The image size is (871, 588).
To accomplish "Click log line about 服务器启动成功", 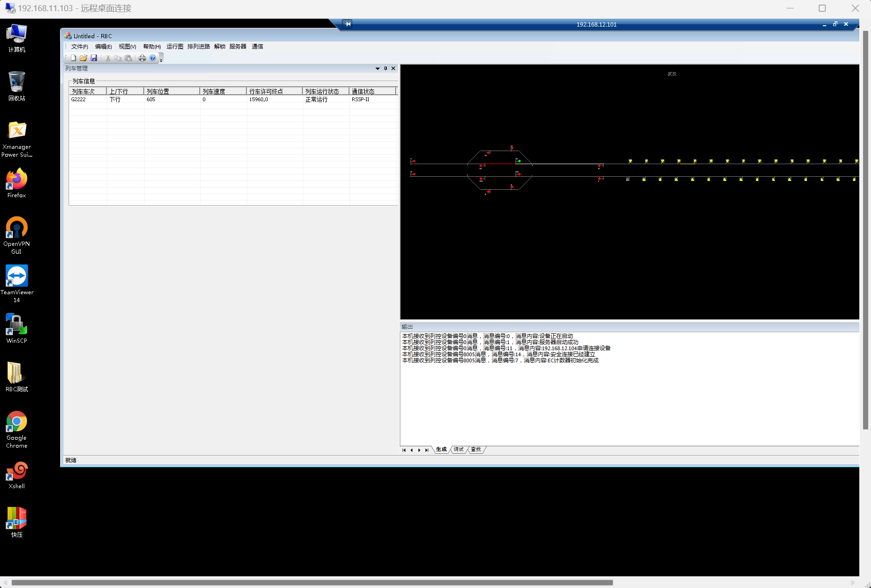I will [490, 342].
